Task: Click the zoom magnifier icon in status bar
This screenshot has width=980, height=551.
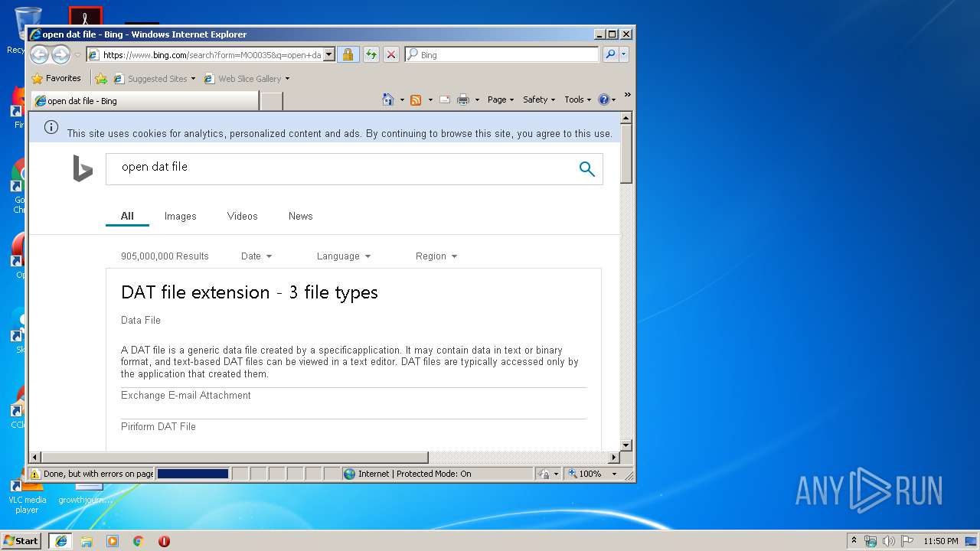Action: [572, 474]
